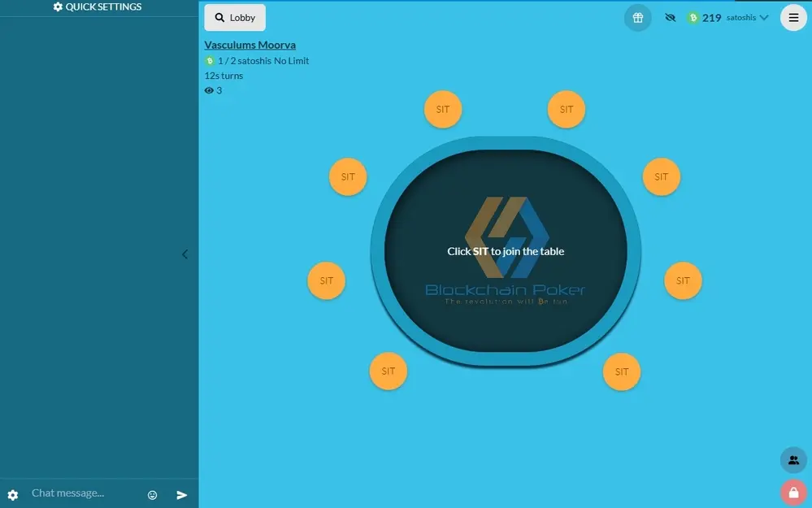Sit at the middle-right seat
The width and height of the screenshot is (812, 508).
pos(683,280)
